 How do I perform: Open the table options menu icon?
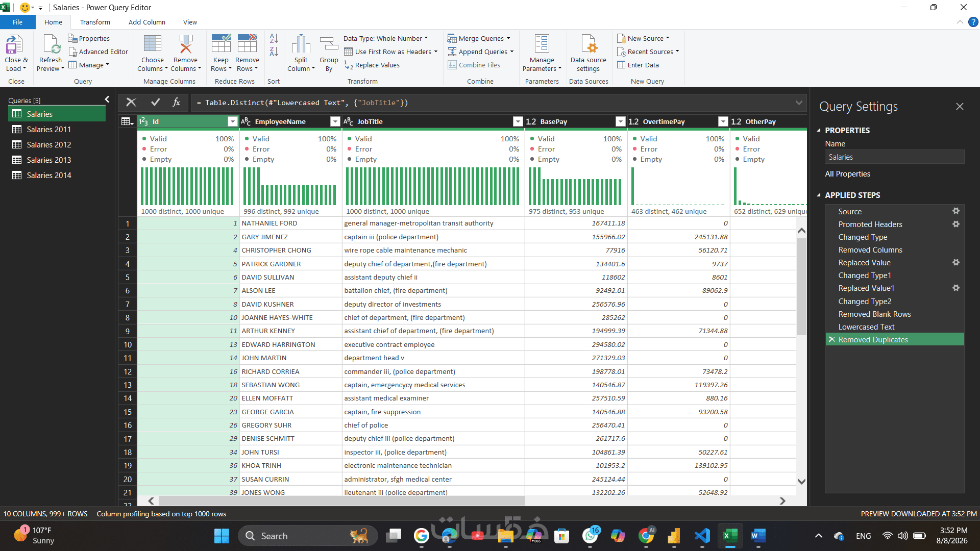point(127,121)
